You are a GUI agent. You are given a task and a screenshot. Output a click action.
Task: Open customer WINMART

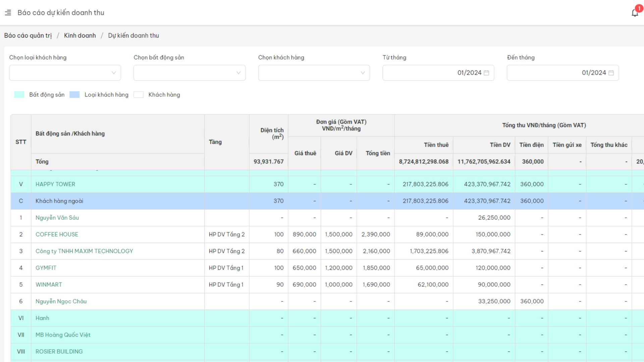49,285
